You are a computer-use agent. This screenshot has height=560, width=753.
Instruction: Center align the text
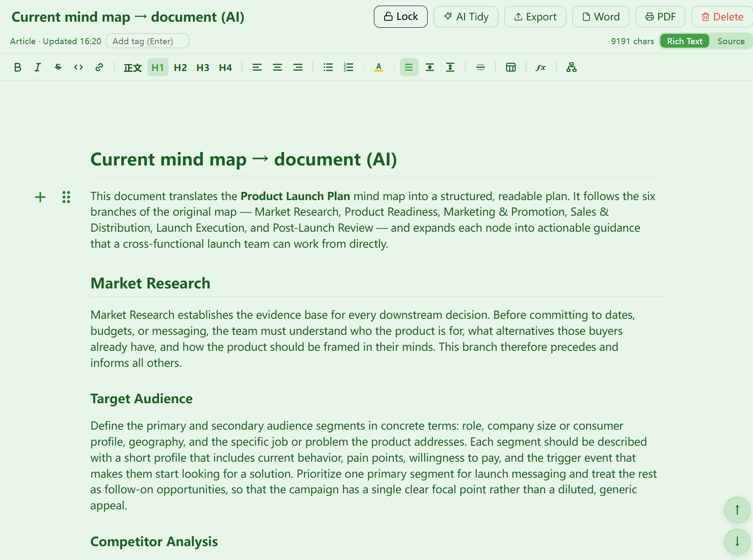pyautogui.click(x=277, y=67)
